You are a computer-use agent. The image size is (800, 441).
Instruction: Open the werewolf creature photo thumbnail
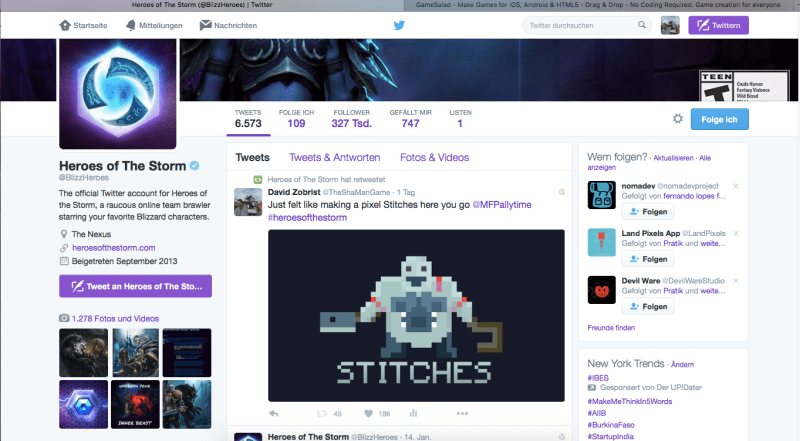[84, 353]
